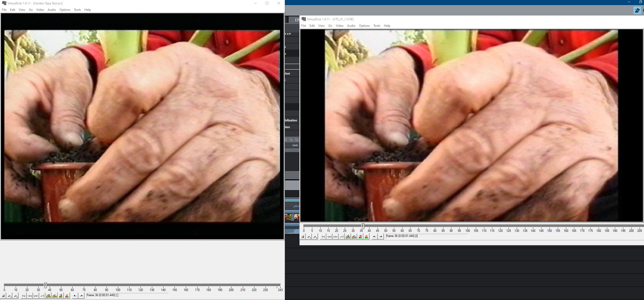The image size is (644, 300).
Task: Click Stop in Garden Tape Test window
Action: [3, 296]
